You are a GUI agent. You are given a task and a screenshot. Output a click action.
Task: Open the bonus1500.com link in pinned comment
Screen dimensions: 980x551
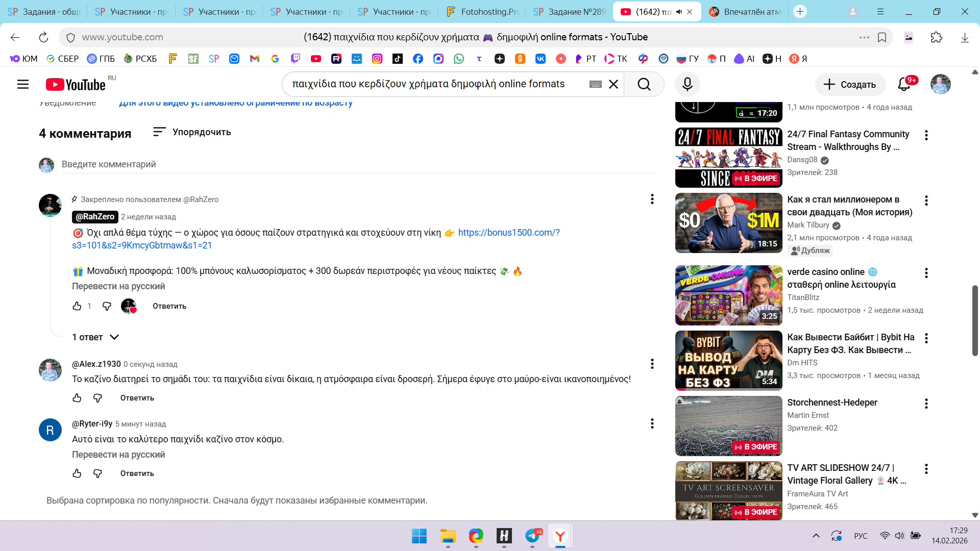point(508,233)
